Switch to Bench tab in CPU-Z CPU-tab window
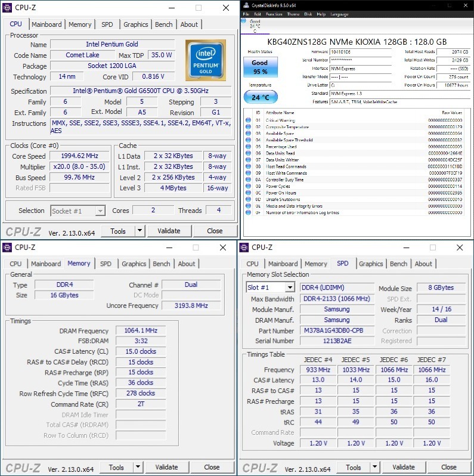 click(x=164, y=24)
